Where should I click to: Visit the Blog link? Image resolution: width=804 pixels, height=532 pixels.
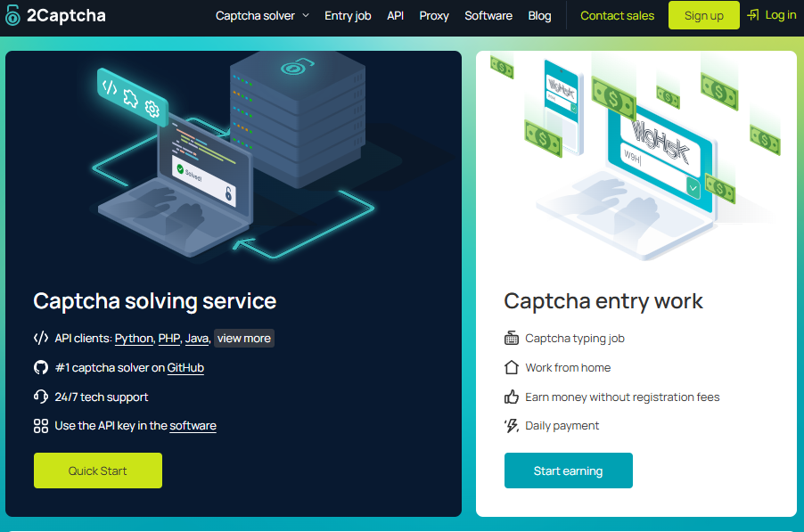pos(539,15)
